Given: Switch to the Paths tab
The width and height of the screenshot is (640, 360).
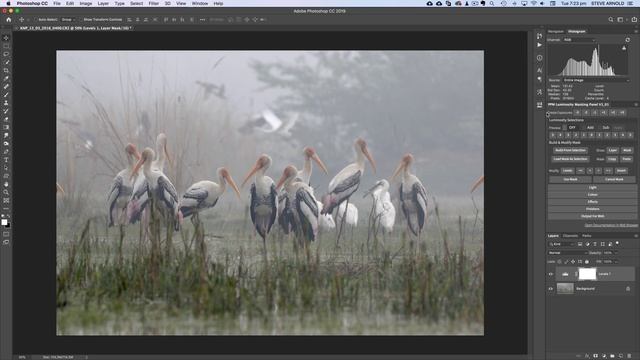Looking at the screenshot, I should [587, 236].
